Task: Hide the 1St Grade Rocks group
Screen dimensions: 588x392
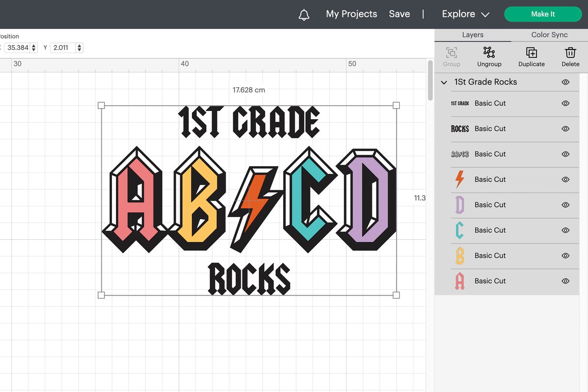Action: [x=565, y=82]
